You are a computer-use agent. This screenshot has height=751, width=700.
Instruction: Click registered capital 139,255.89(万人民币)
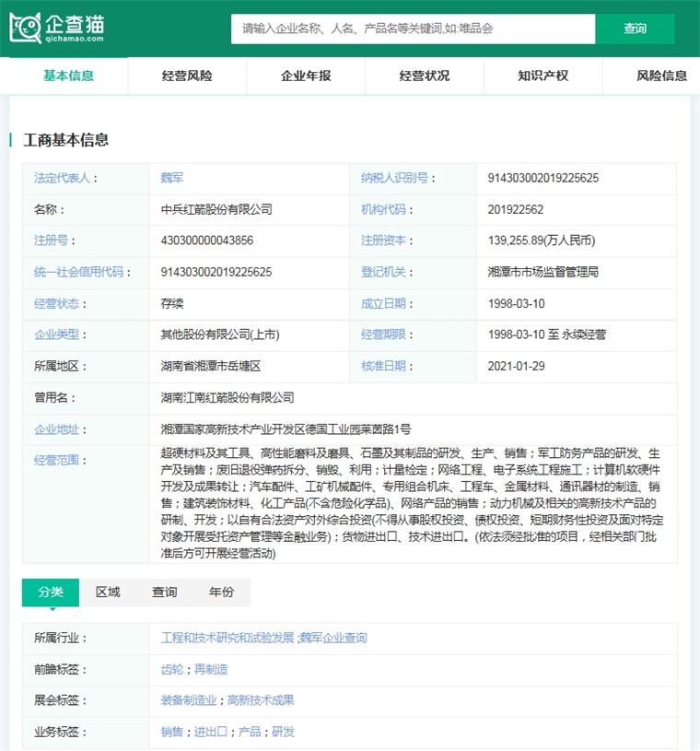(x=542, y=241)
